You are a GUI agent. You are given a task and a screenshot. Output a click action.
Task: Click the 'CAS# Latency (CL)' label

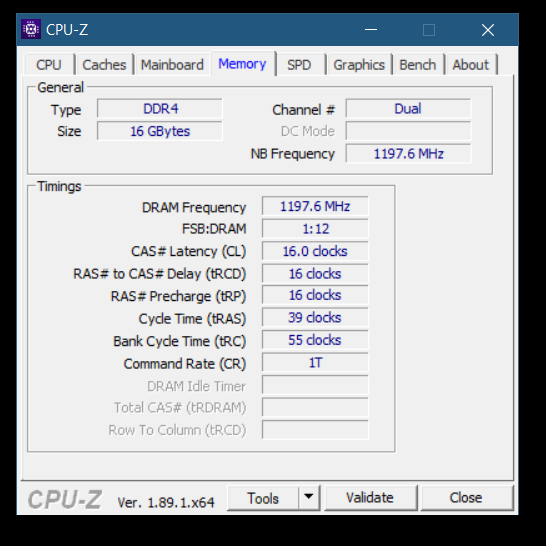[188, 251]
